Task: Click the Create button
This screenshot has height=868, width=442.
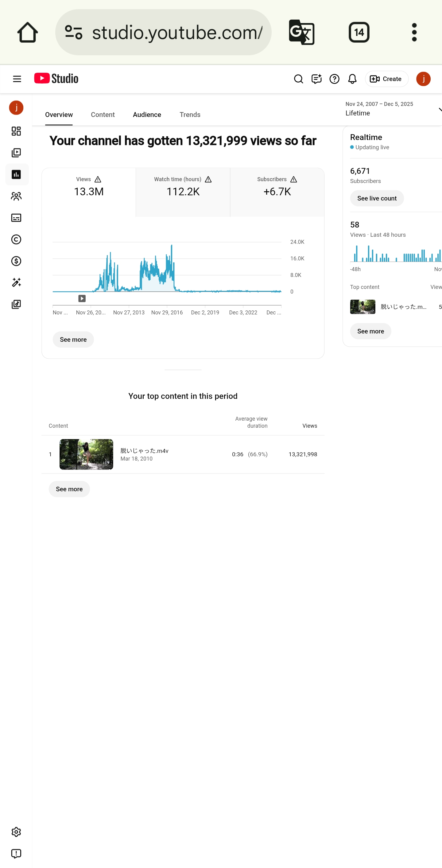Action: tap(386, 79)
